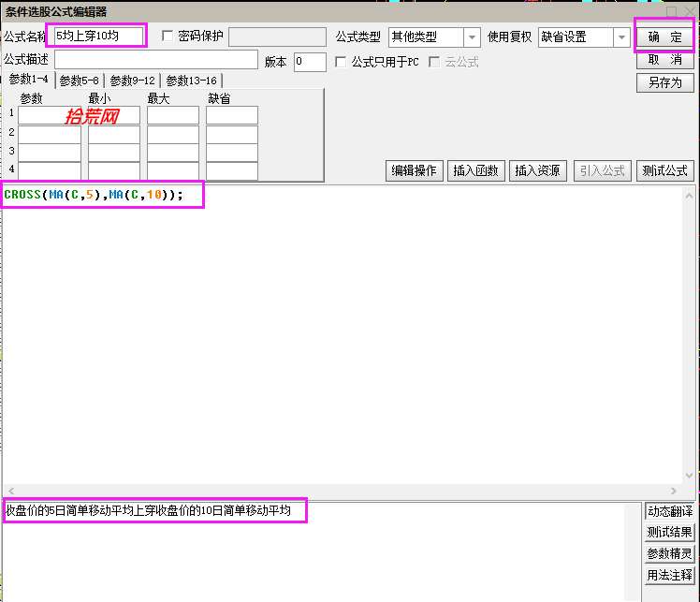Image resolution: width=700 pixels, height=602 pixels.
Task: Switch to the 参数9-12 tab
Action: click(x=132, y=81)
